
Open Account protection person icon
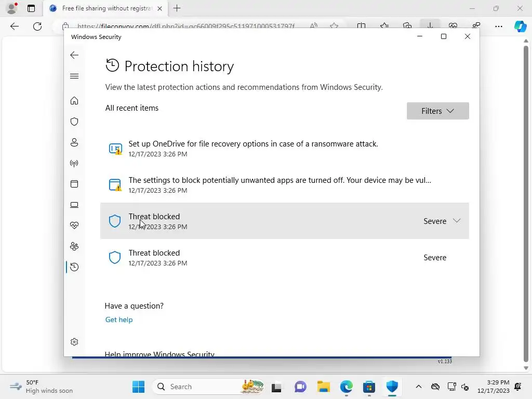(74, 142)
